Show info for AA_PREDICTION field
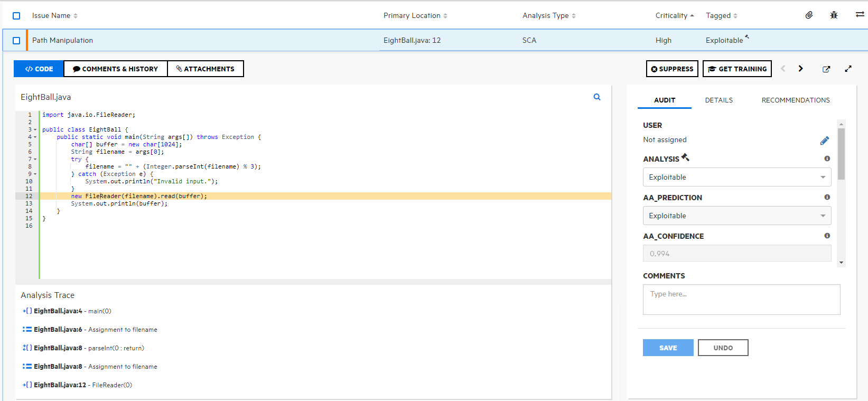868x401 pixels. [x=827, y=197]
